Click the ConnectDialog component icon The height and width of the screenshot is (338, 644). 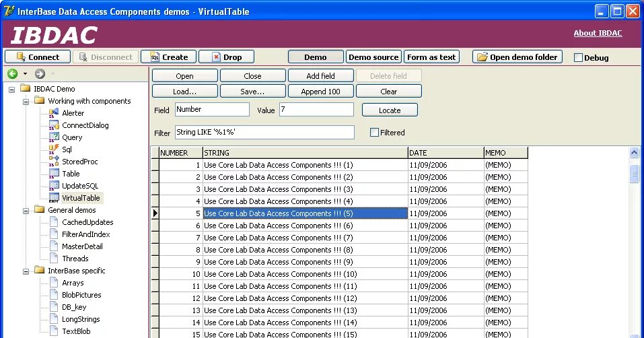point(54,125)
